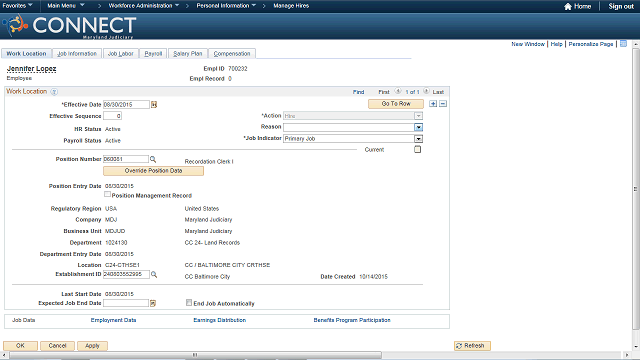Toggle Position Management Record checkbox
640x360 pixels.
107,195
